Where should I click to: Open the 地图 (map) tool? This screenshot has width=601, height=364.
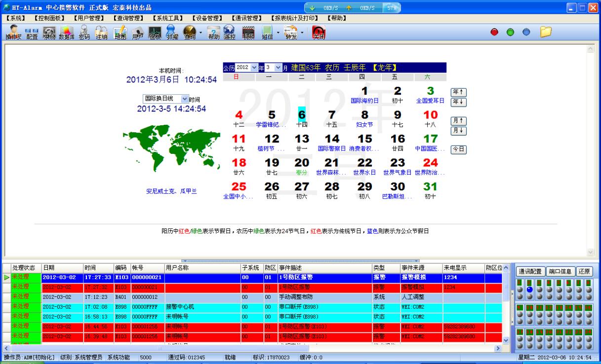[x=119, y=34]
